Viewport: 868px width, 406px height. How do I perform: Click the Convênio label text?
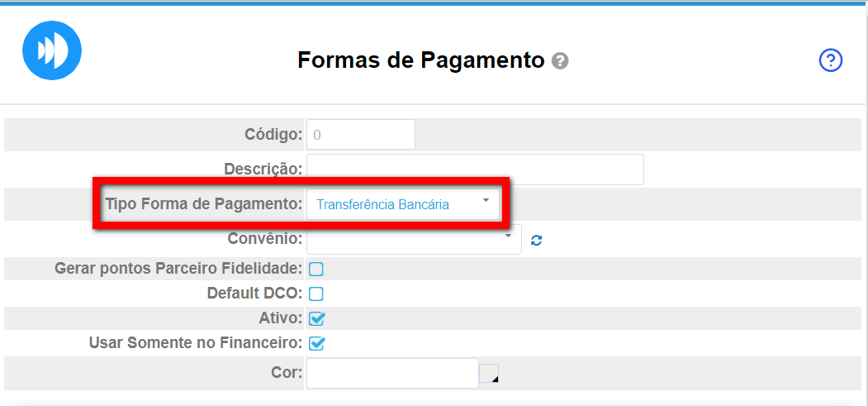[265, 239]
